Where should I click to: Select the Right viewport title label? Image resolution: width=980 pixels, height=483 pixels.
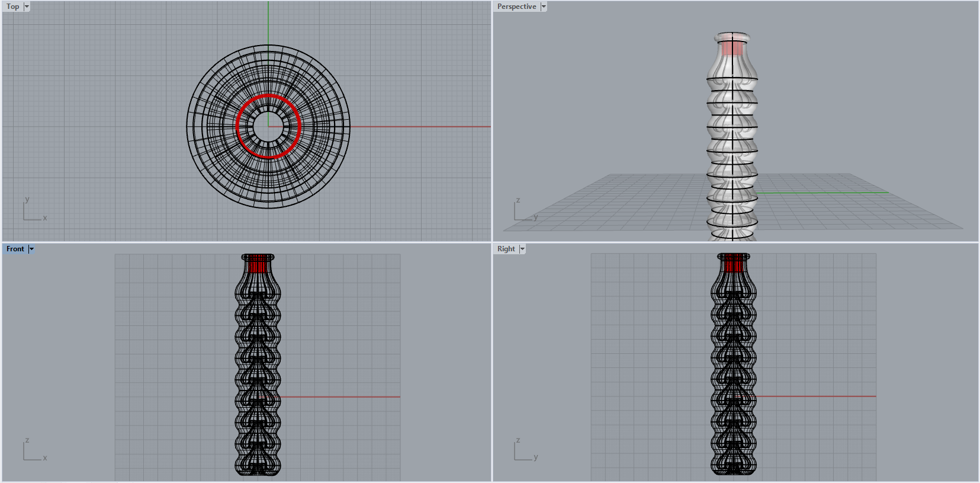pyautogui.click(x=506, y=249)
